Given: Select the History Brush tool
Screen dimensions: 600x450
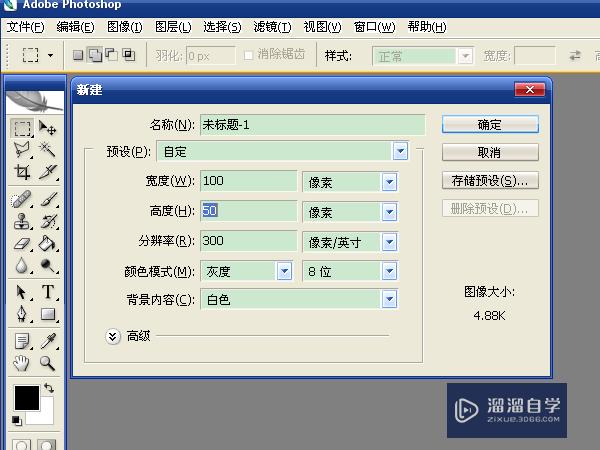Looking at the screenshot, I should click(47, 221).
